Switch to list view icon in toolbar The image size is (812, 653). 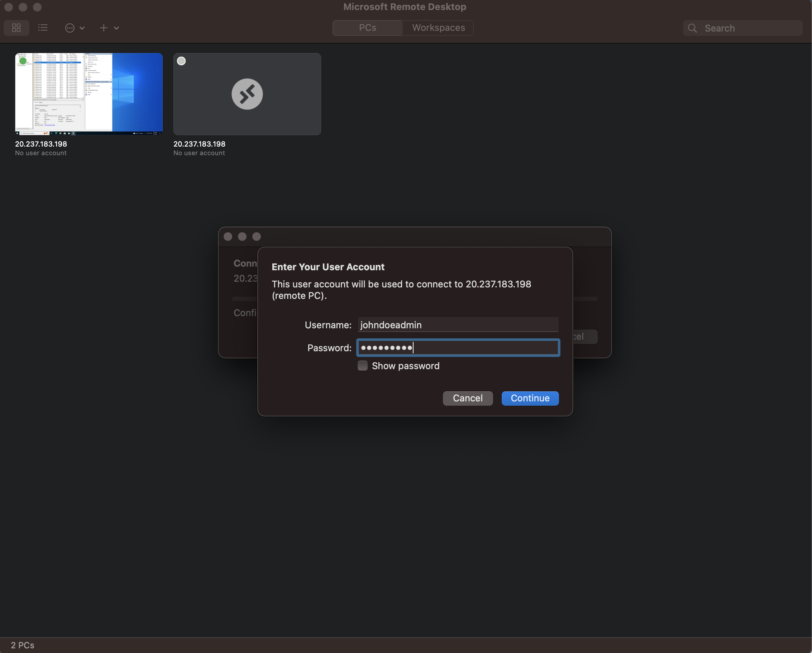coord(43,28)
